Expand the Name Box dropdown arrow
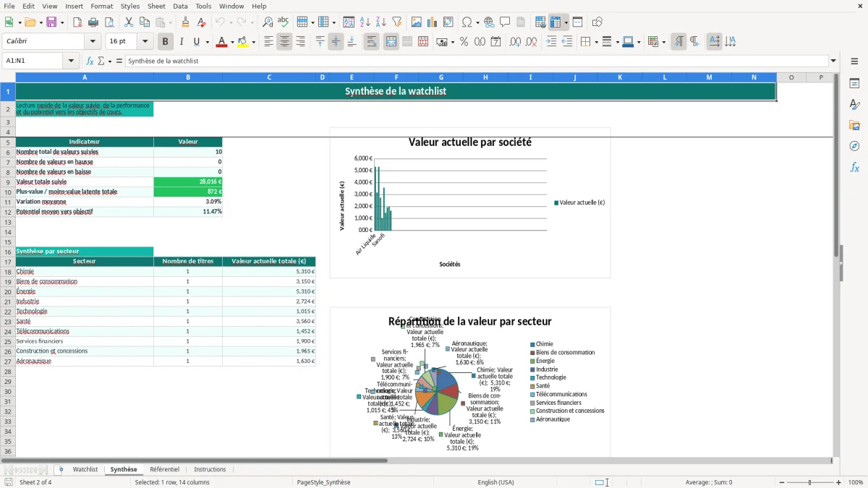 click(72, 61)
